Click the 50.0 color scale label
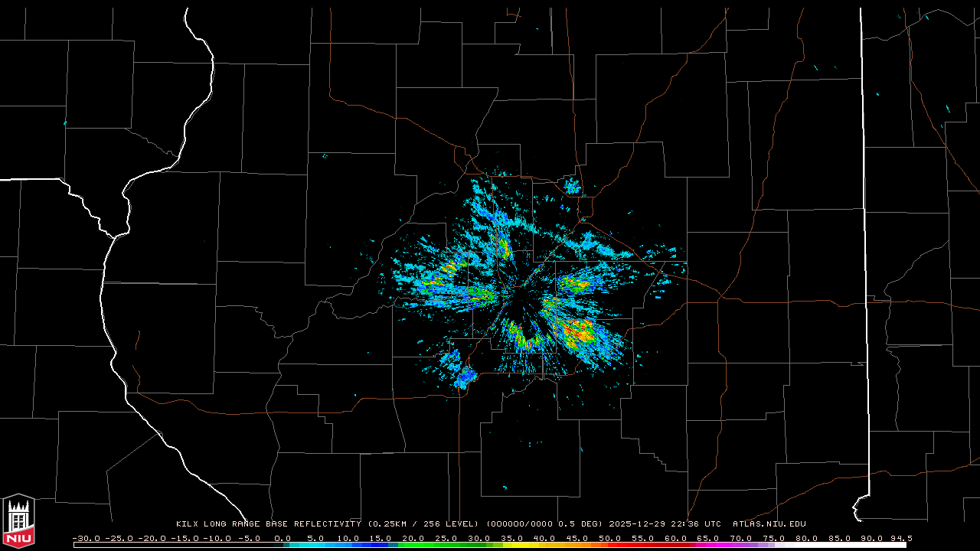Viewport: 980px width, 551px height. (610, 538)
